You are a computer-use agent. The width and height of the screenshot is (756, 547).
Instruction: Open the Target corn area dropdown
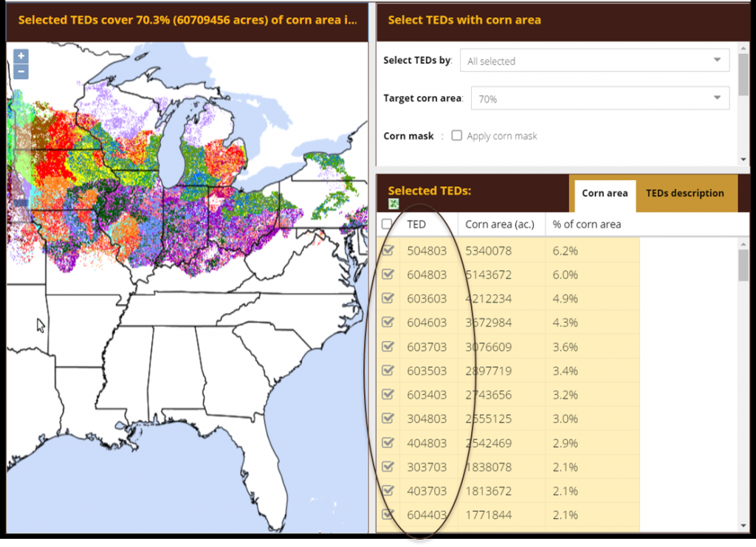click(594, 99)
